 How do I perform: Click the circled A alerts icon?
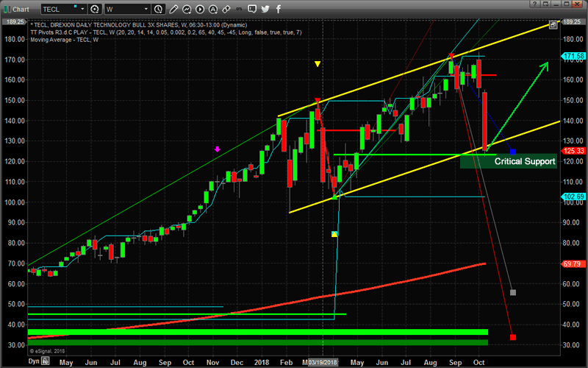pyautogui.click(x=213, y=9)
